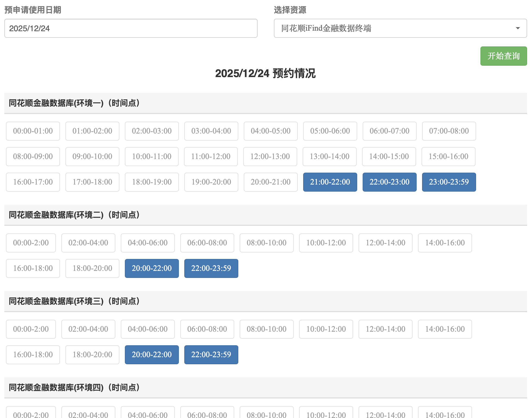Click the 预申请使用日期 date input field
The width and height of the screenshot is (532, 418).
131,28
